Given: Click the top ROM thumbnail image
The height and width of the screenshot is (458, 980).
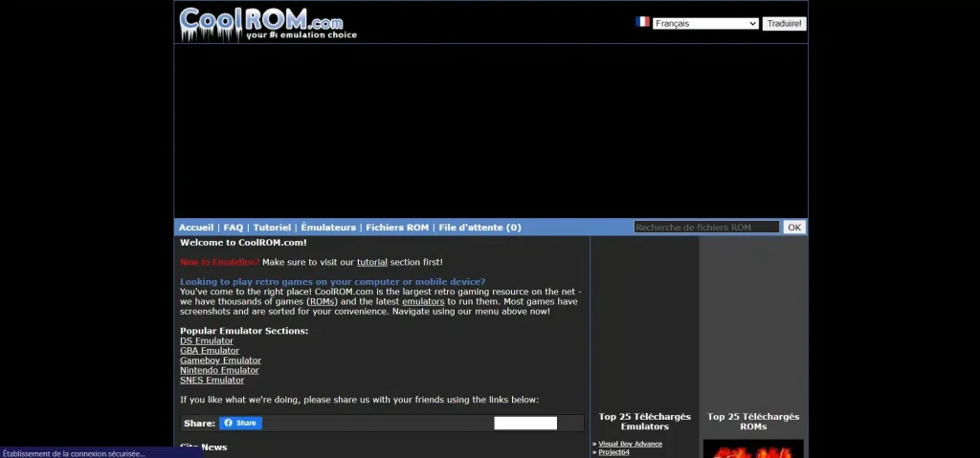Looking at the screenshot, I should (753, 448).
